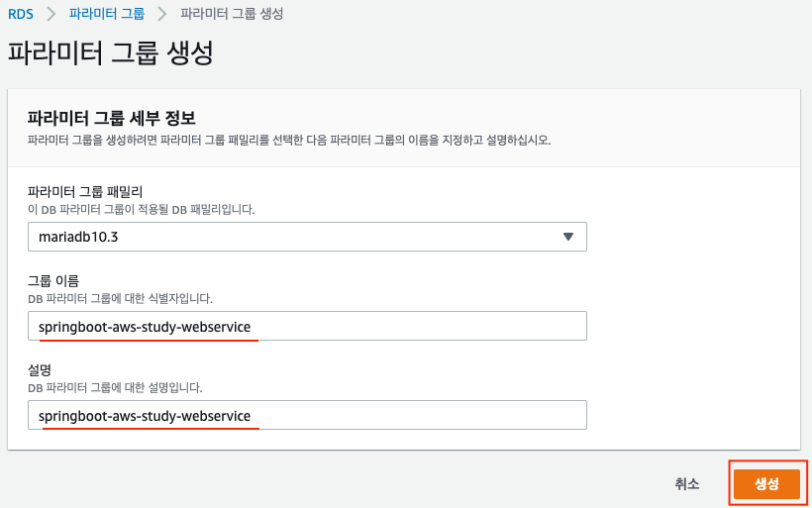Click the 설명 field label
This screenshot has width=812, height=508.
tap(40, 369)
